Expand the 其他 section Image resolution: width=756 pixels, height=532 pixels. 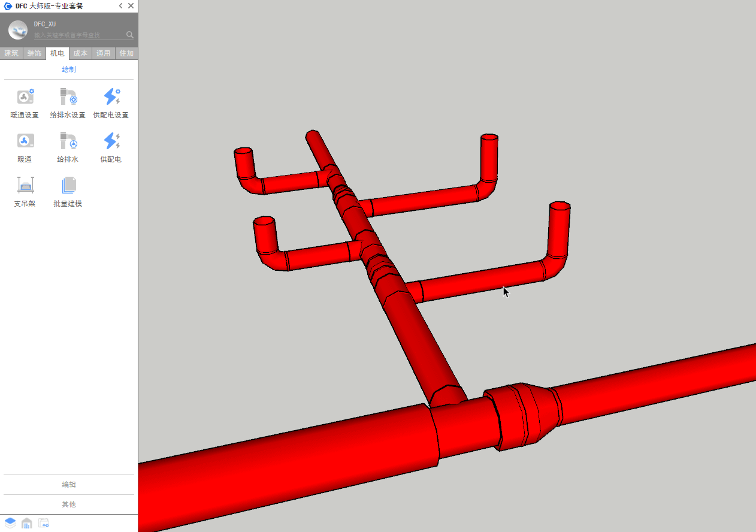tap(69, 504)
